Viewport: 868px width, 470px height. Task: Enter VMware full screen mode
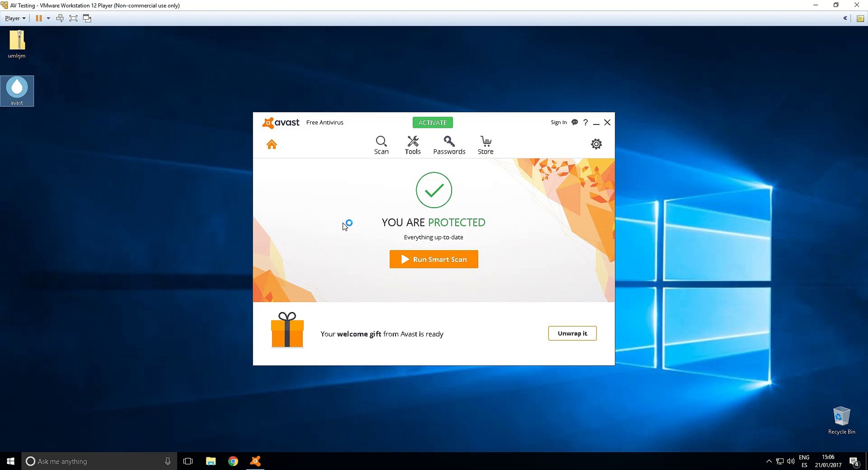click(x=73, y=18)
